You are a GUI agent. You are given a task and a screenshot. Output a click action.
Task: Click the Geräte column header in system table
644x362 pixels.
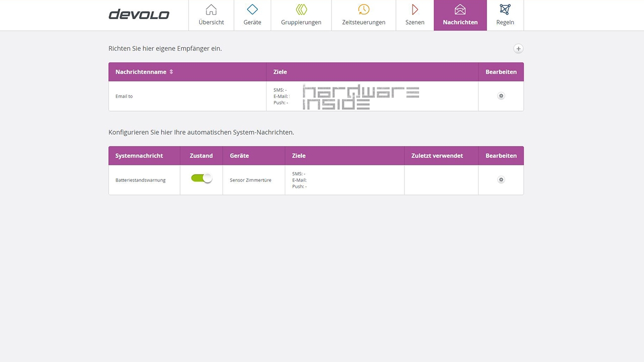(x=239, y=156)
